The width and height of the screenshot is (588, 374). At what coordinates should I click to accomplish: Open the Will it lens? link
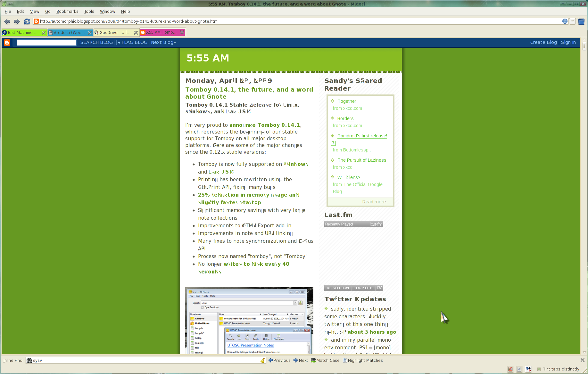coord(349,177)
